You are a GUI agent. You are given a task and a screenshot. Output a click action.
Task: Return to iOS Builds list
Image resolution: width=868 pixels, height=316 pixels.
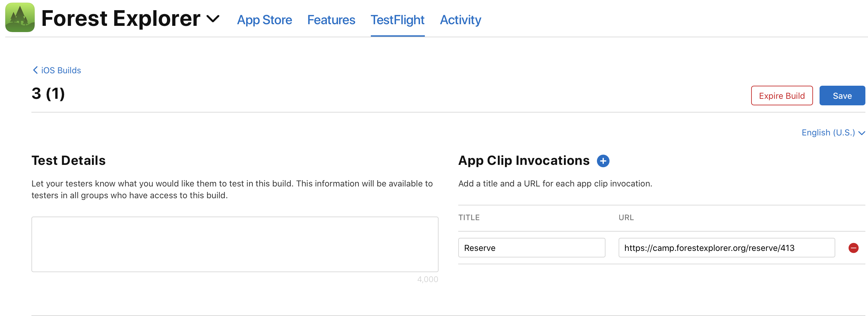[x=61, y=70]
